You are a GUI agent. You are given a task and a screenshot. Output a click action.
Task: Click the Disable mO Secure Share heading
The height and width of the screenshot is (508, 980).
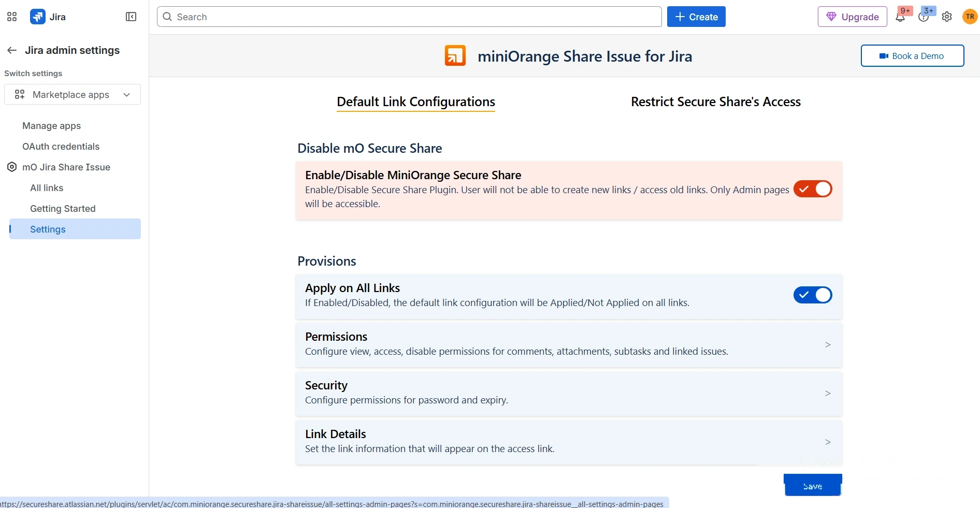tap(369, 148)
